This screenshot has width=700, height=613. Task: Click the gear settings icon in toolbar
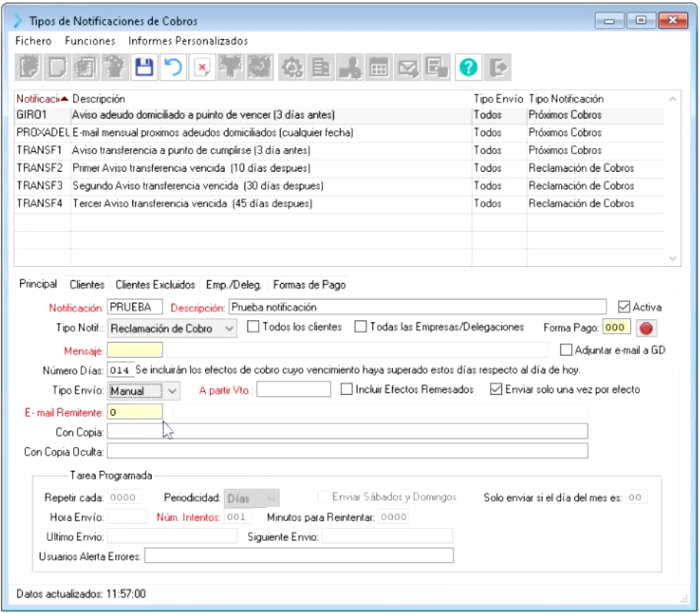tap(292, 68)
